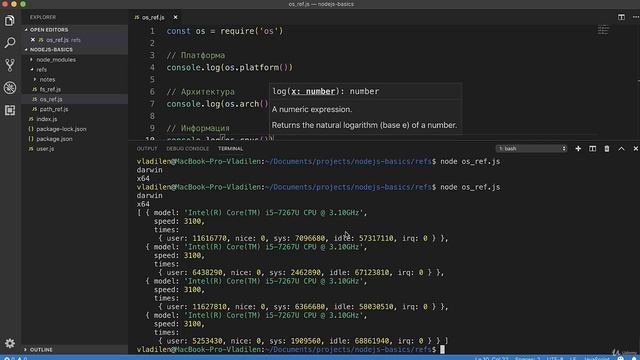Click the Explorer panel title
Viewport: 640px width, 360px height.
click(43, 17)
